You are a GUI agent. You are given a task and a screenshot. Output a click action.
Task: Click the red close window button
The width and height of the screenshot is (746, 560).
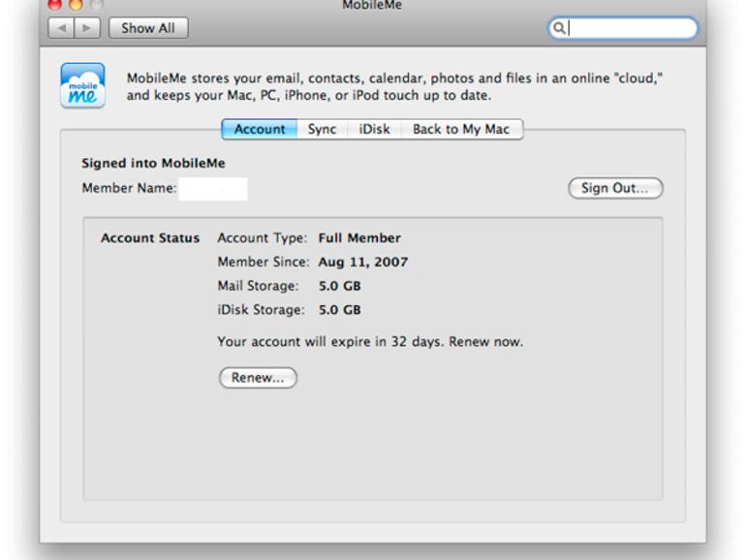55,4
